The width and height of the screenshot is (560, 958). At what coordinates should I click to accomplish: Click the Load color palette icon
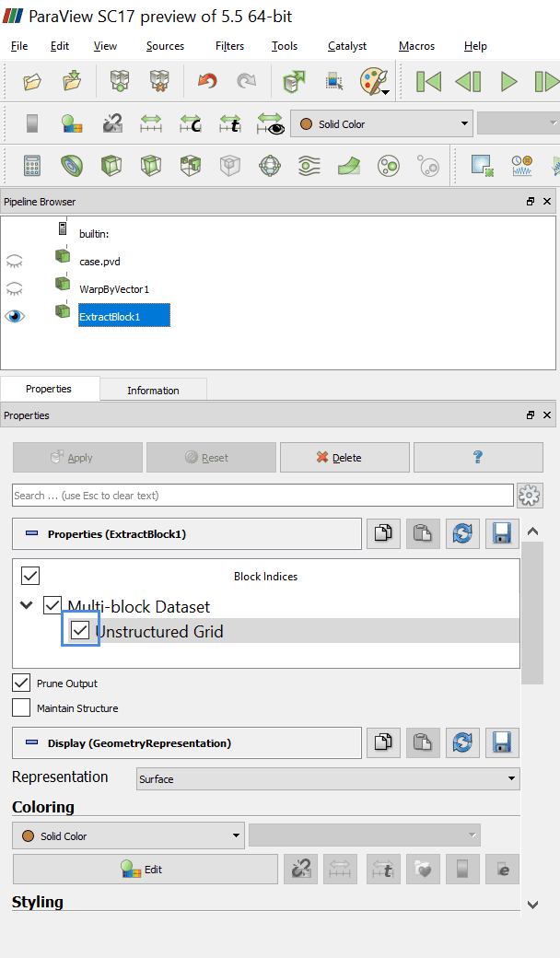(374, 82)
